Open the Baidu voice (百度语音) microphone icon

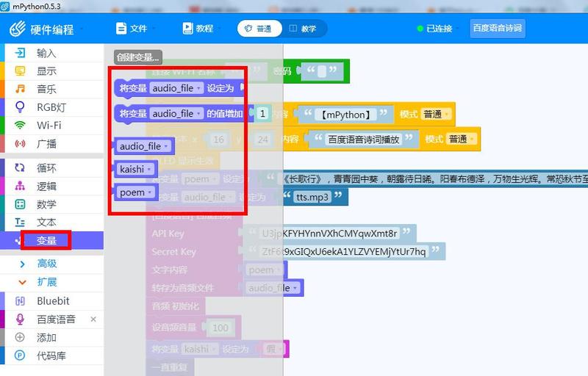21,319
